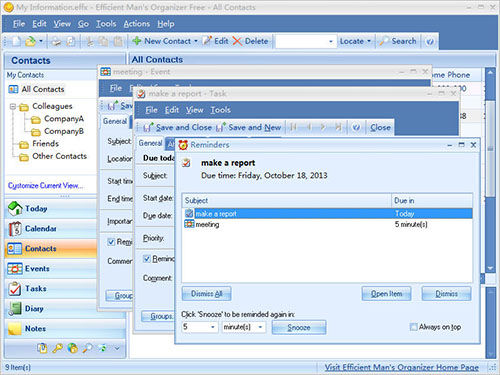Click the Edit contact toolbar button

tap(216, 41)
